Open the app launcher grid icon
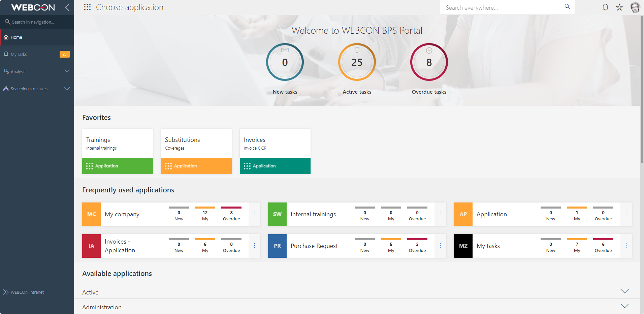This screenshot has width=644, height=314. coord(87,7)
